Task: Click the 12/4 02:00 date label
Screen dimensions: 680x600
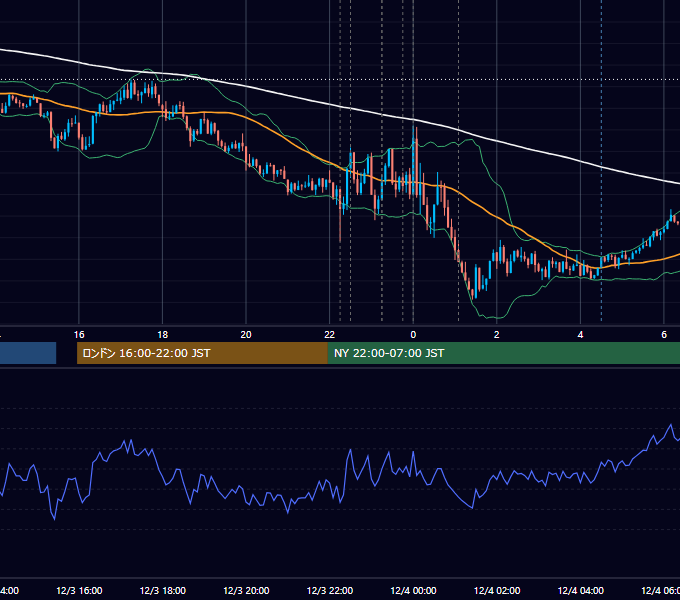Action: tap(497, 590)
